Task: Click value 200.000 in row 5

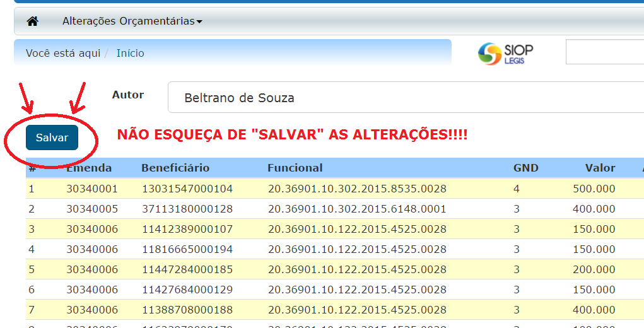Action: pyautogui.click(x=594, y=269)
